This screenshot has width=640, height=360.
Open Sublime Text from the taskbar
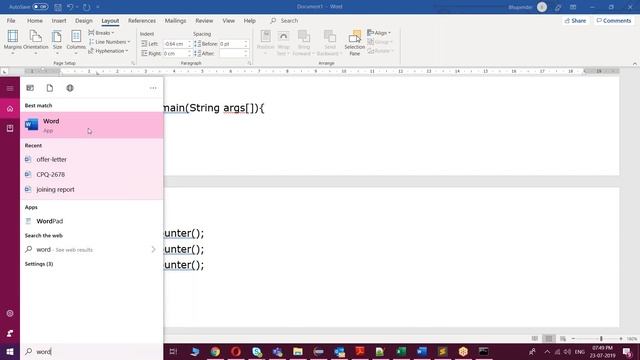coord(442,351)
